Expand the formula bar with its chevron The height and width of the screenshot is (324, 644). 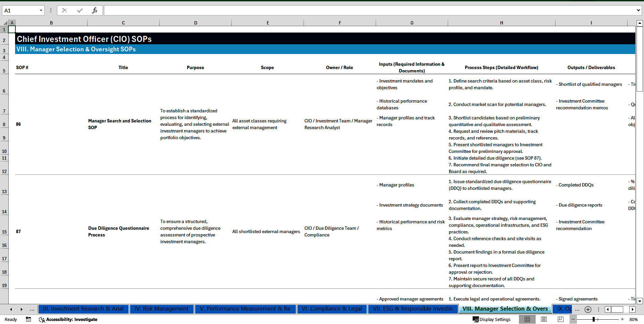[x=638, y=10]
